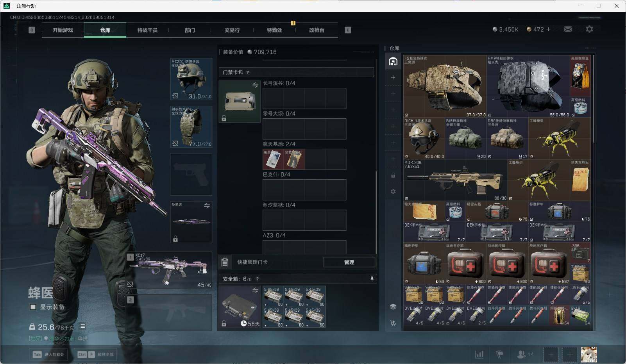This screenshot has height=364, width=626.
Task: Switch to the 改枪台 tab
Action: tap(317, 30)
